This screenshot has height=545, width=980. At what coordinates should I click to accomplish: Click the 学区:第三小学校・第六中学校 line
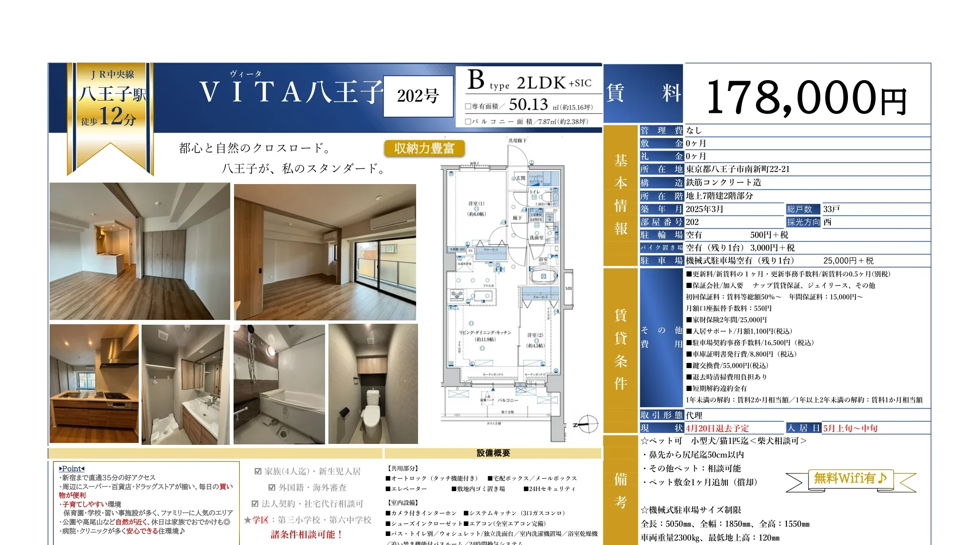pos(308,520)
